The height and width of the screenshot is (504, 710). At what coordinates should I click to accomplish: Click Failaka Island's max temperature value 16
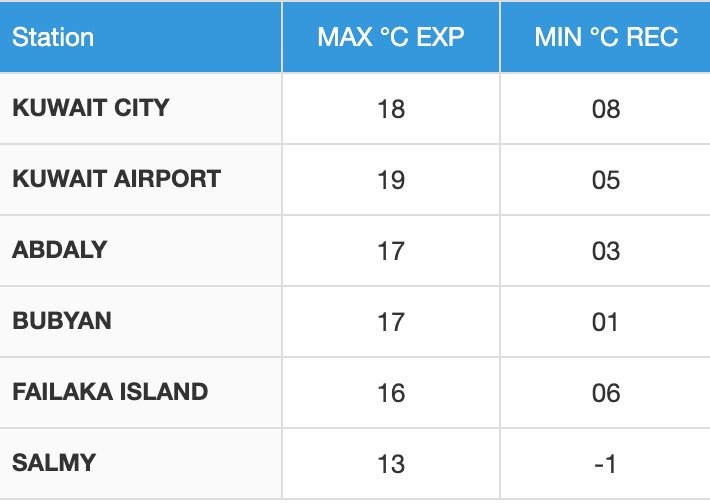click(x=391, y=393)
